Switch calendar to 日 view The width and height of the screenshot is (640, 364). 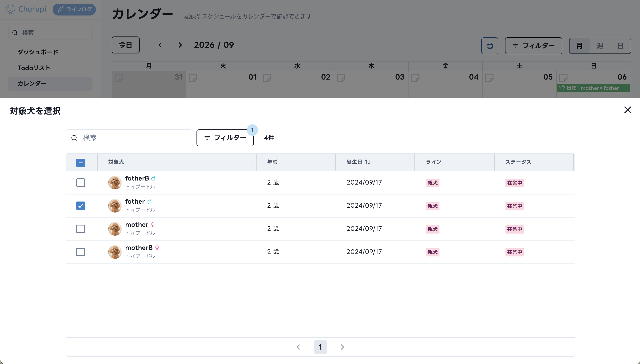click(x=620, y=46)
